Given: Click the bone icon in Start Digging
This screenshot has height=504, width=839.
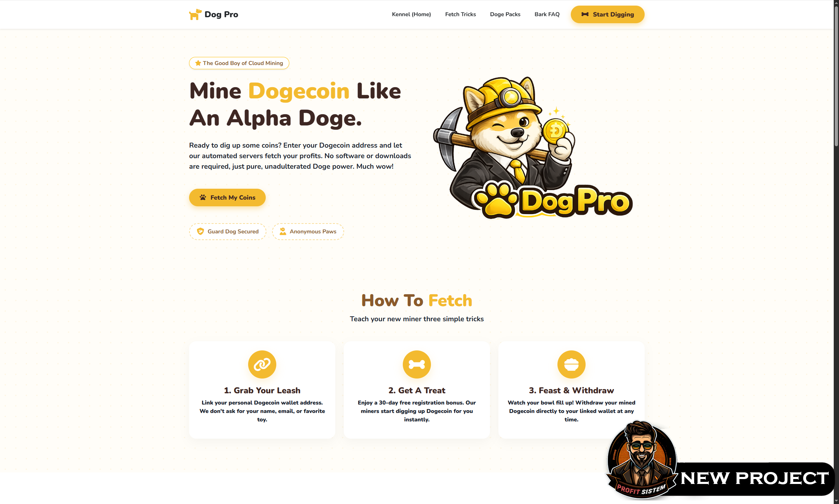Looking at the screenshot, I should (585, 14).
